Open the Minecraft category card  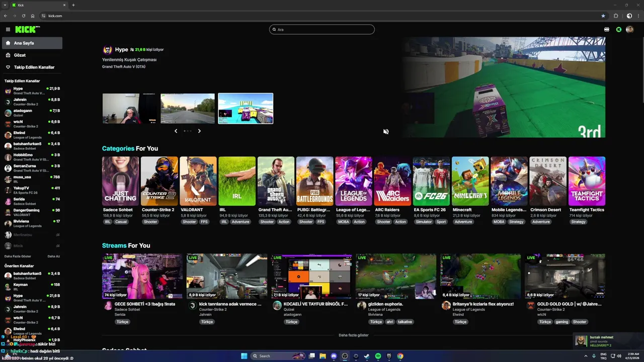pyautogui.click(x=470, y=181)
